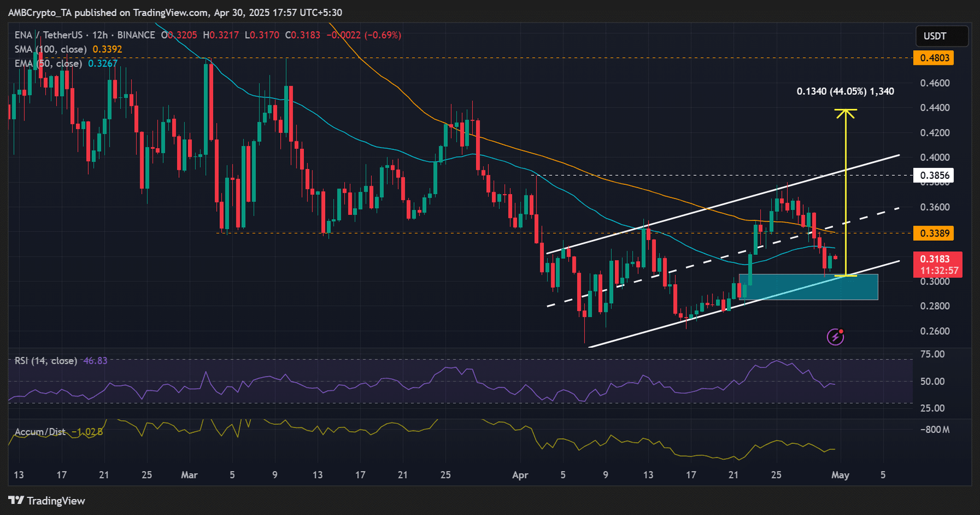Open the USDT currency selector

point(941,36)
